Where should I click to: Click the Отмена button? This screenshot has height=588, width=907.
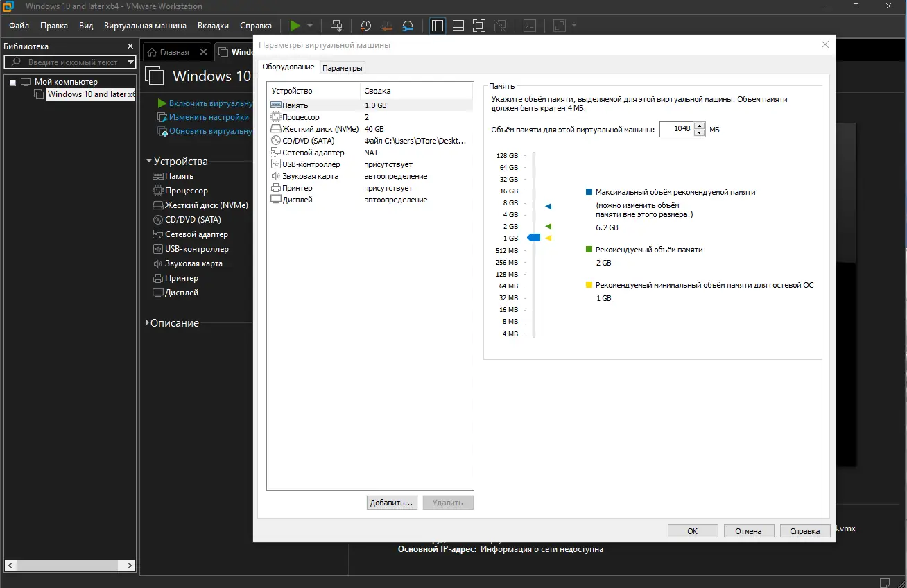[749, 531]
